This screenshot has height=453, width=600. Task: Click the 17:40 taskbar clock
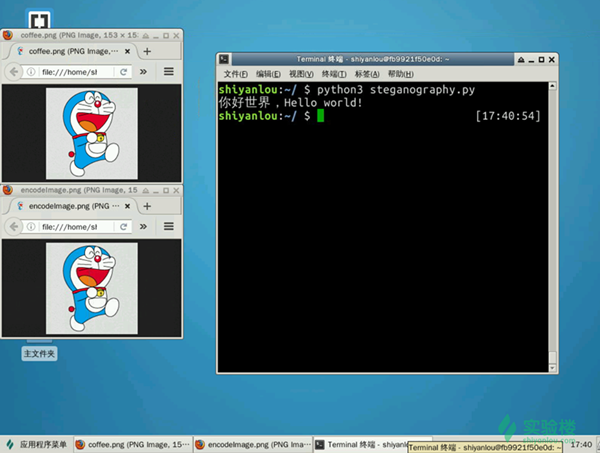click(x=581, y=445)
